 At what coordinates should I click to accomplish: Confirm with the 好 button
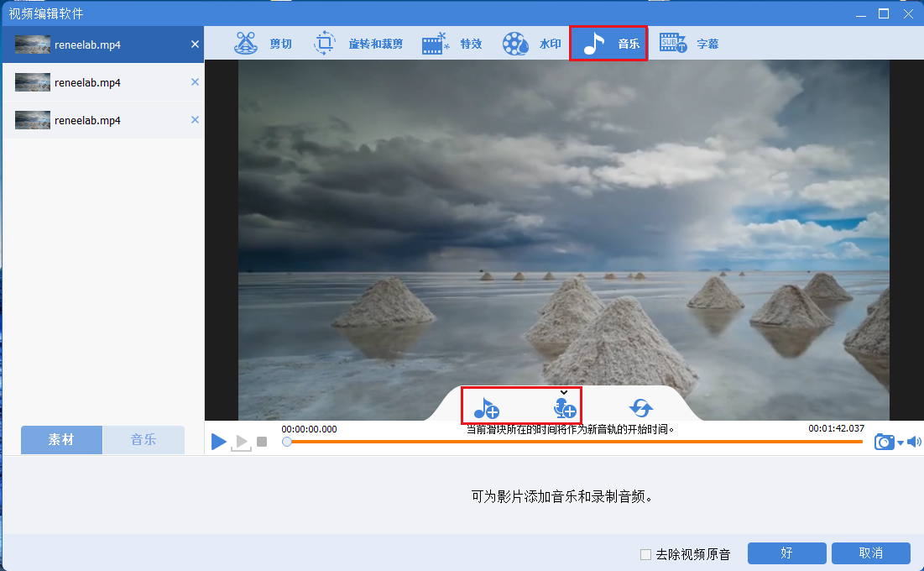pyautogui.click(x=786, y=553)
